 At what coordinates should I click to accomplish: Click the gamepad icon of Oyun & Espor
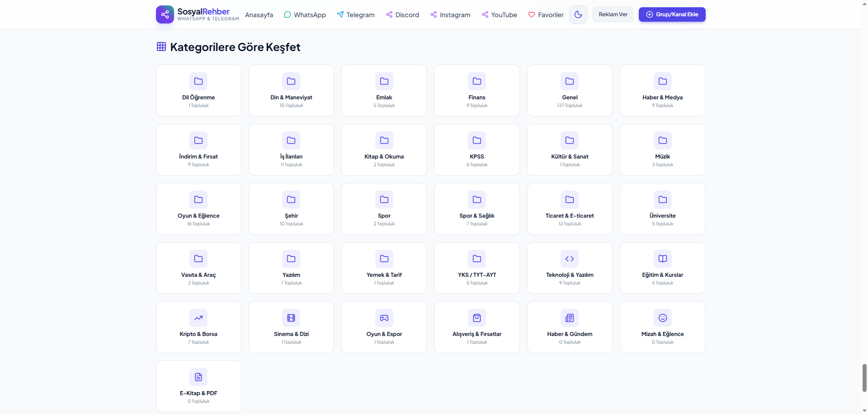384,318
